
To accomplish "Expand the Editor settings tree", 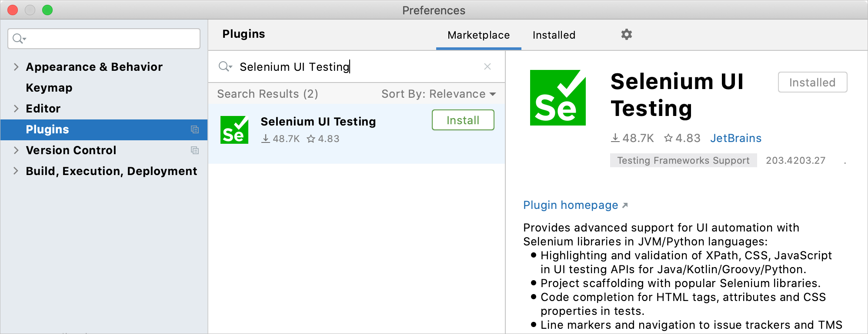I will (x=16, y=109).
